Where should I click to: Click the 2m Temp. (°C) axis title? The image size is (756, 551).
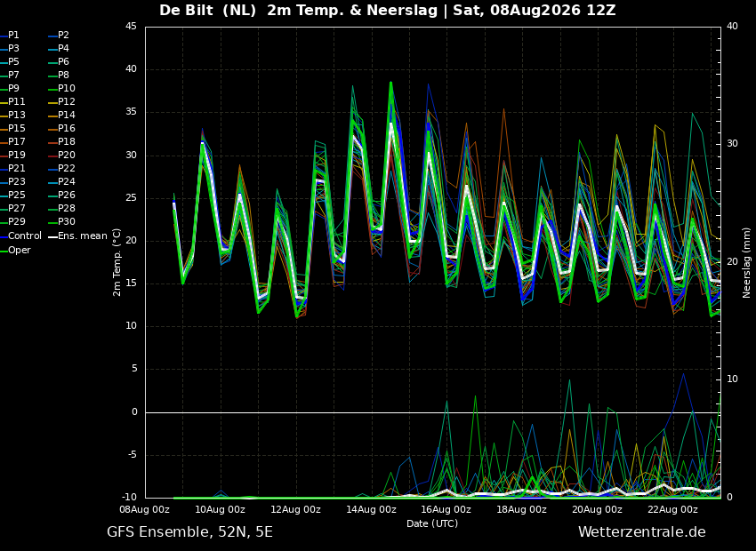(x=117, y=262)
